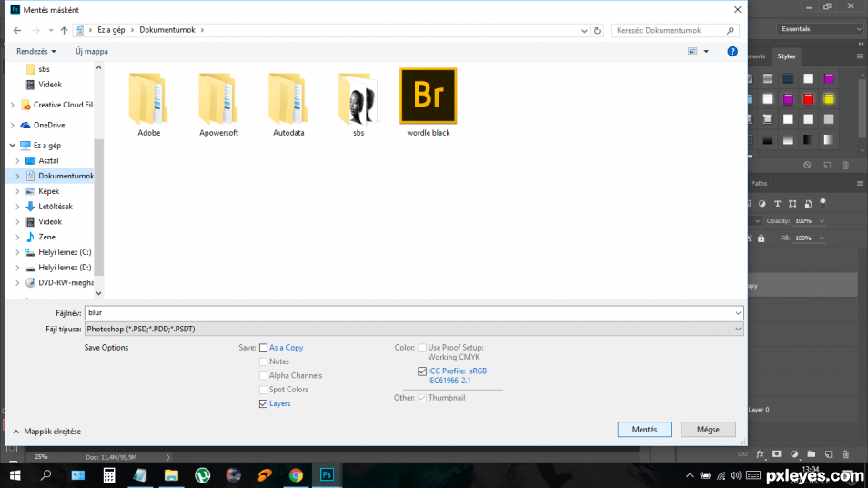Add a layer mask in Photoshop panel
The image size is (868, 488).
pyautogui.click(x=777, y=454)
